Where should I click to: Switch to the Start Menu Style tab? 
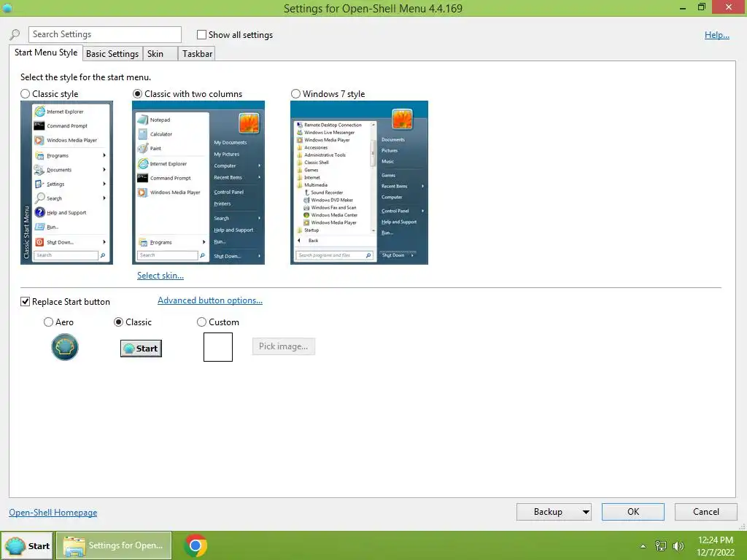coord(46,52)
